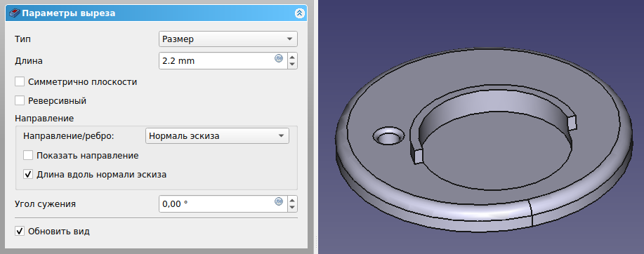644x254 pixels.
Task: Toggle Показать направление checkbox
Action: pyautogui.click(x=28, y=156)
